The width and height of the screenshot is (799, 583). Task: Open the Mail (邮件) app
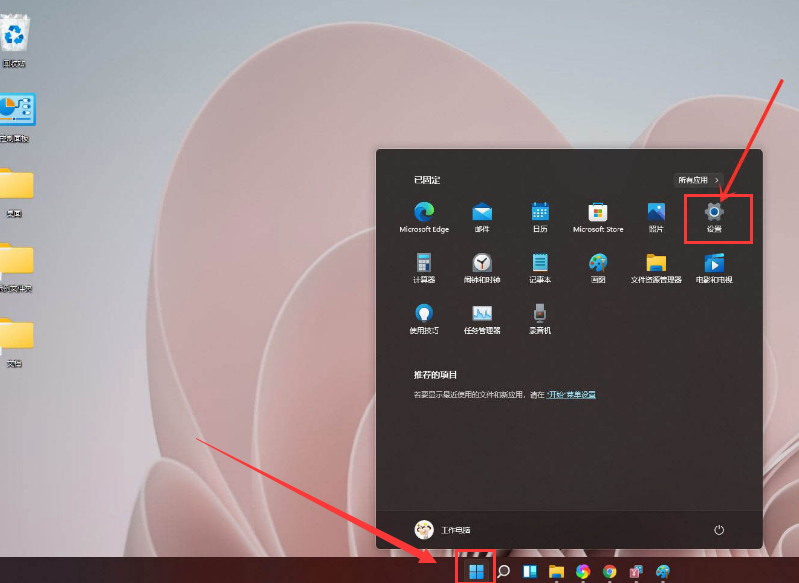tap(482, 217)
